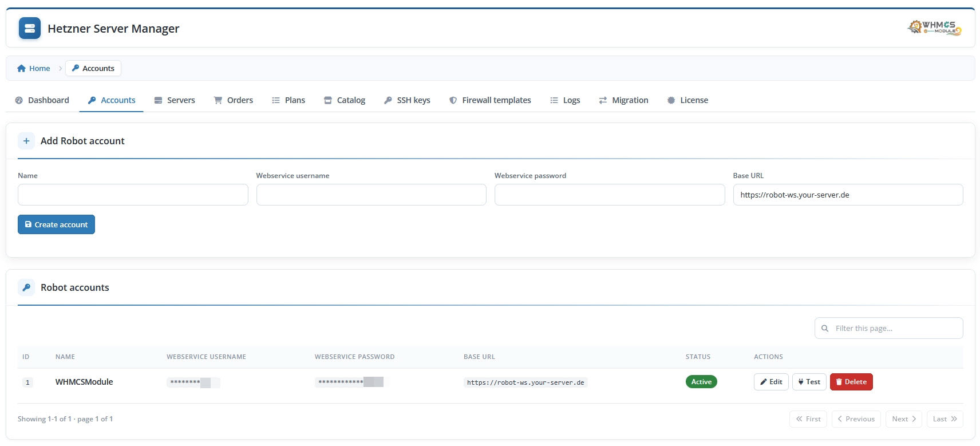Open the Orders tab
The height and width of the screenshot is (446, 980).
click(x=234, y=100)
